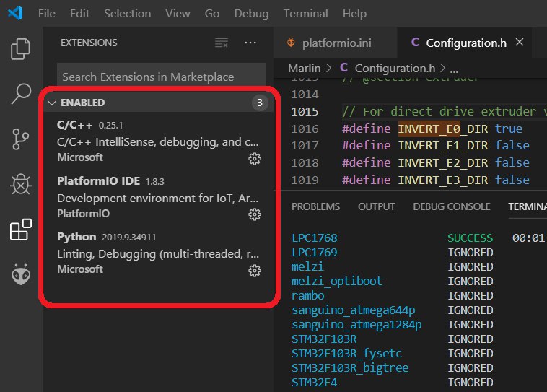Open the Debug menu
Viewport: 547px width, 392px height.
tap(251, 14)
